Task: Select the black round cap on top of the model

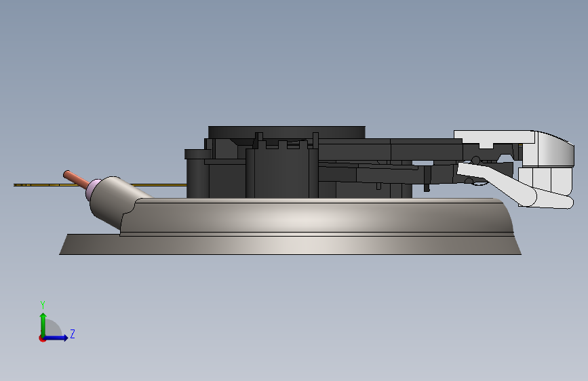Action: 286,132
